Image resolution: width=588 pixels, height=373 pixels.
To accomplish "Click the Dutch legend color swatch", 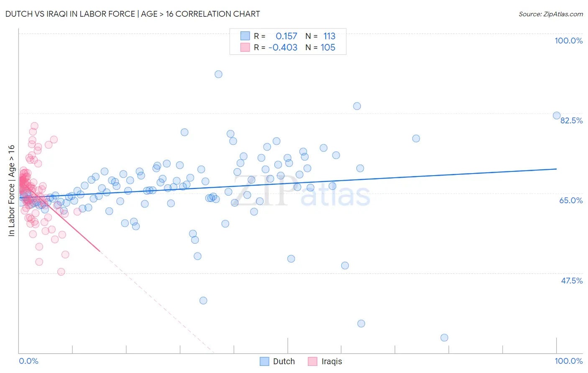I will point(264,361).
